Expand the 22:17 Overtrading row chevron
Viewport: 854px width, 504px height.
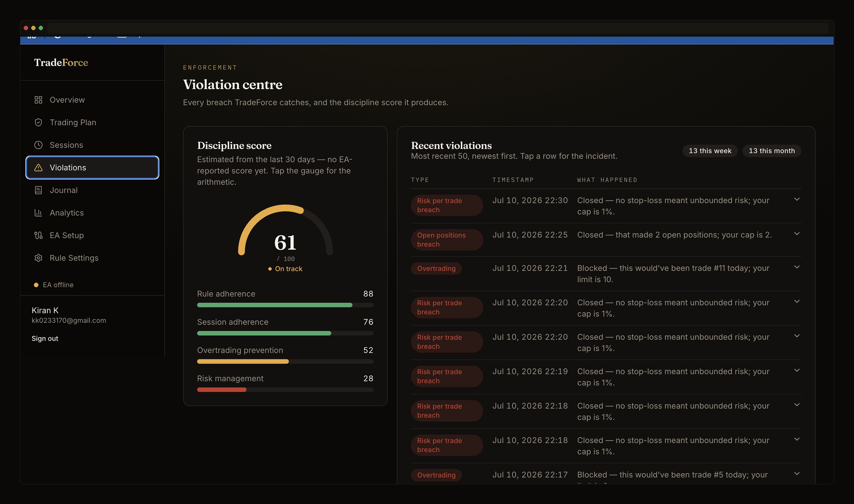coord(797,474)
